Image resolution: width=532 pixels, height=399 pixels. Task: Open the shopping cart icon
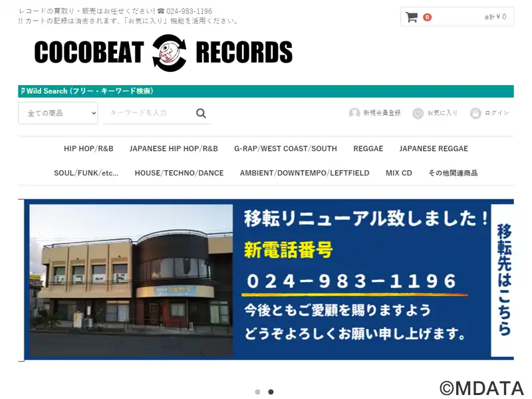click(x=411, y=17)
